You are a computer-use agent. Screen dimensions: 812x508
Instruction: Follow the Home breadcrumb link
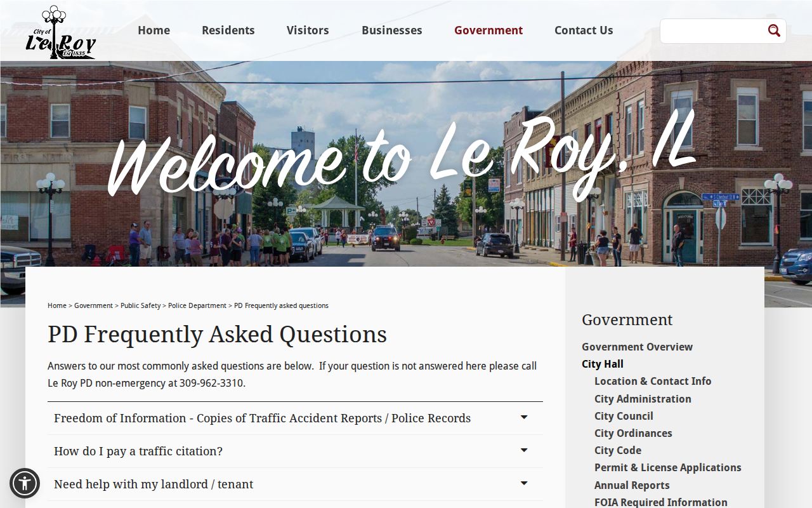click(57, 305)
